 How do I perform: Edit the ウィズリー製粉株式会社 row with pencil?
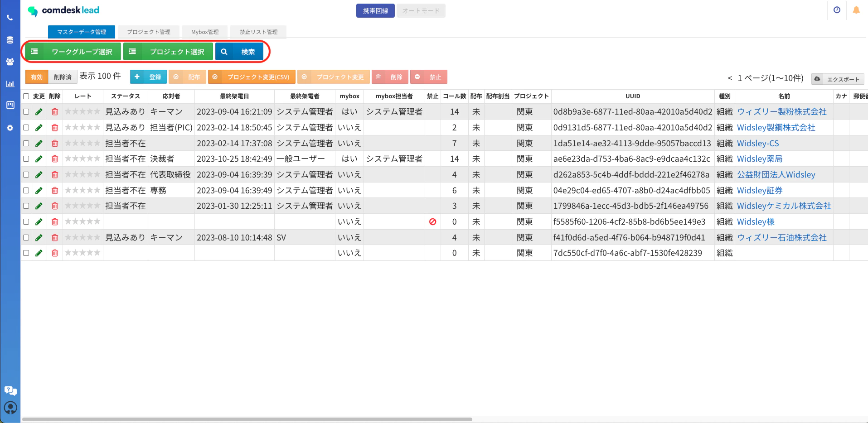(39, 112)
